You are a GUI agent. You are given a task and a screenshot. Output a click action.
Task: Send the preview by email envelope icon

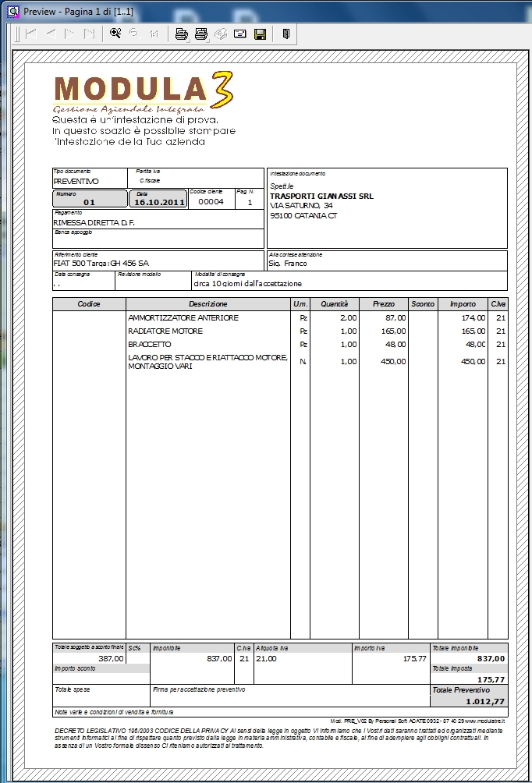click(240, 34)
